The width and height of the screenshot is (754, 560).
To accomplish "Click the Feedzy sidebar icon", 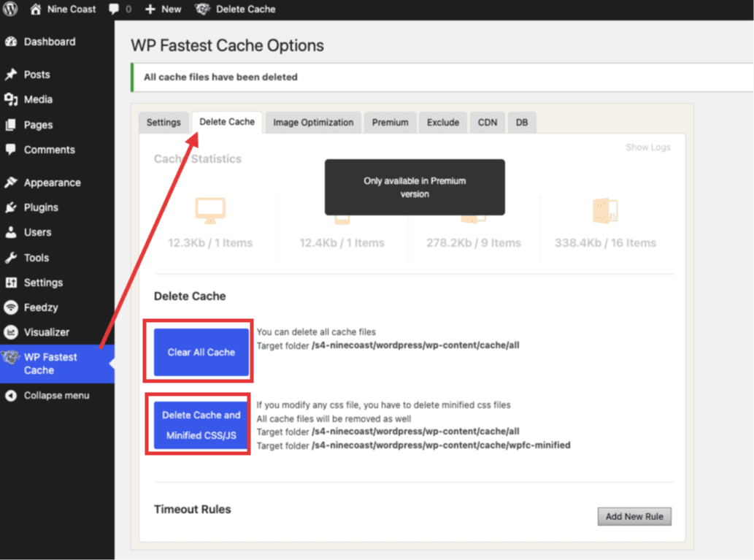I will click(11, 307).
